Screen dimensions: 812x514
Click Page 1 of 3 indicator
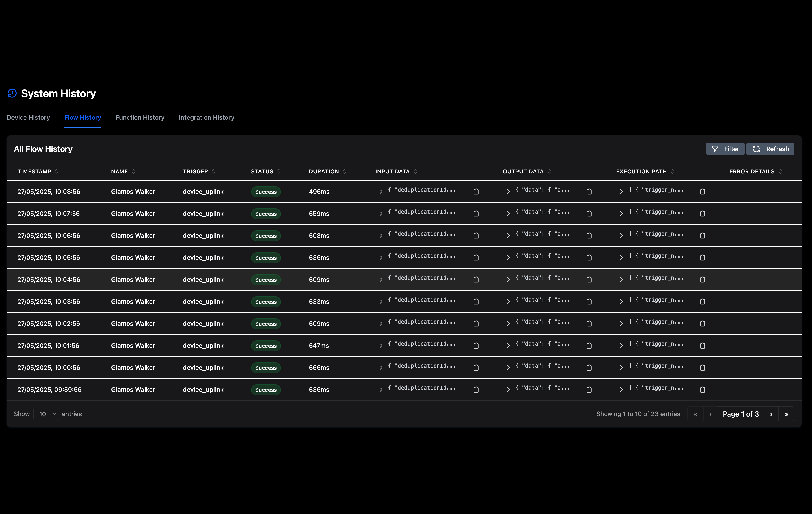[x=741, y=414]
